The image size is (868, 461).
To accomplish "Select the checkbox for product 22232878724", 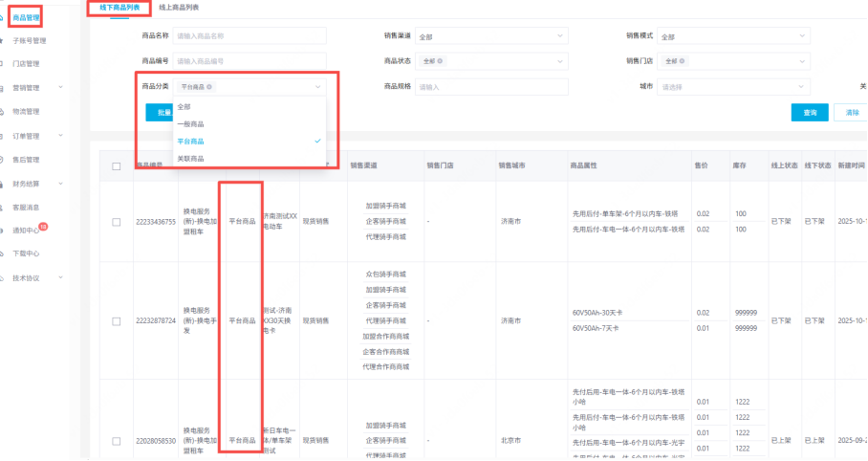I will [x=117, y=321].
